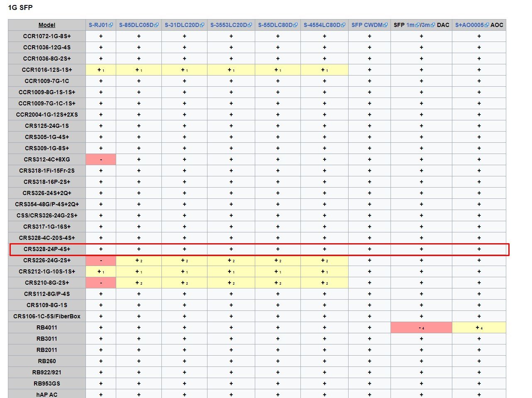Click the red DAC cell in the RB4011 row
The height and width of the screenshot is (398, 532).
tap(421, 327)
